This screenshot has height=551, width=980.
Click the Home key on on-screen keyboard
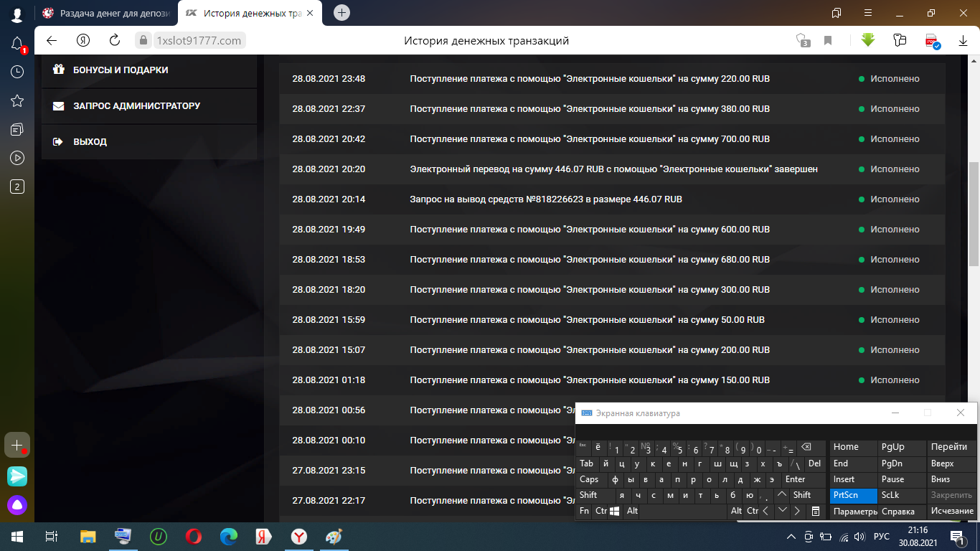point(854,447)
